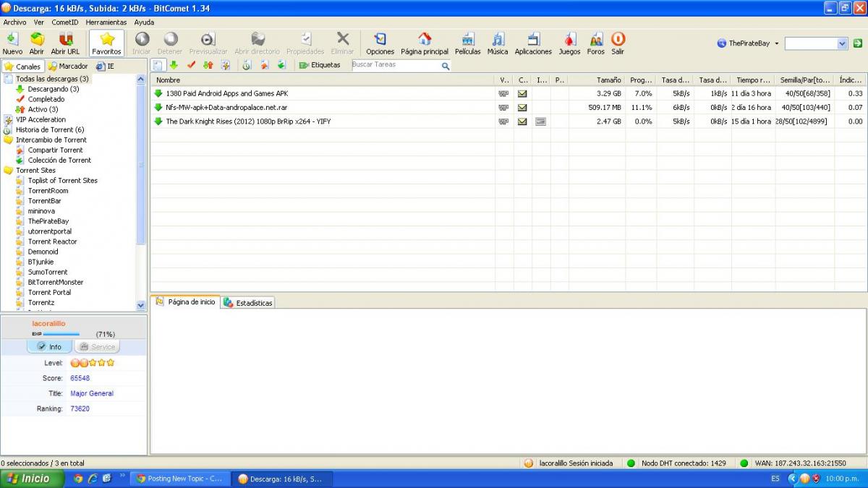This screenshot has height=488, width=868.
Task: Select The Dark Knight Rises torrent
Action: (248, 121)
